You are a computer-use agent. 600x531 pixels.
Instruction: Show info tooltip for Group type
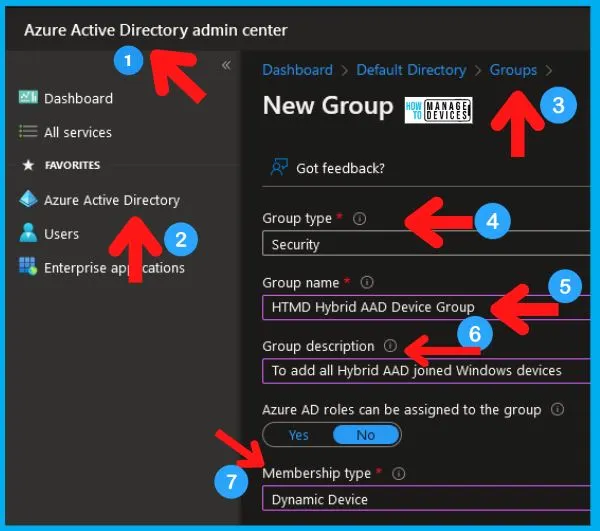tap(359, 219)
